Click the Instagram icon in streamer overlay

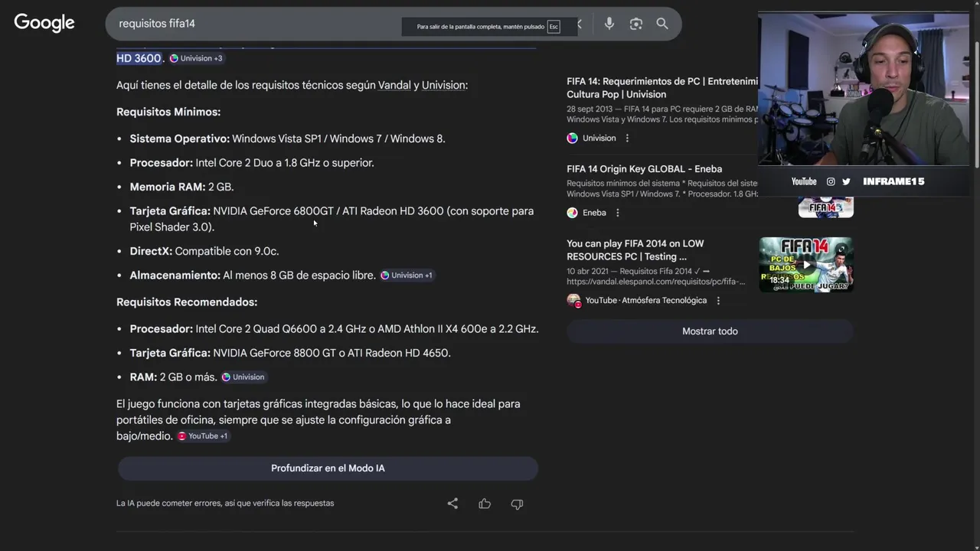pos(831,181)
